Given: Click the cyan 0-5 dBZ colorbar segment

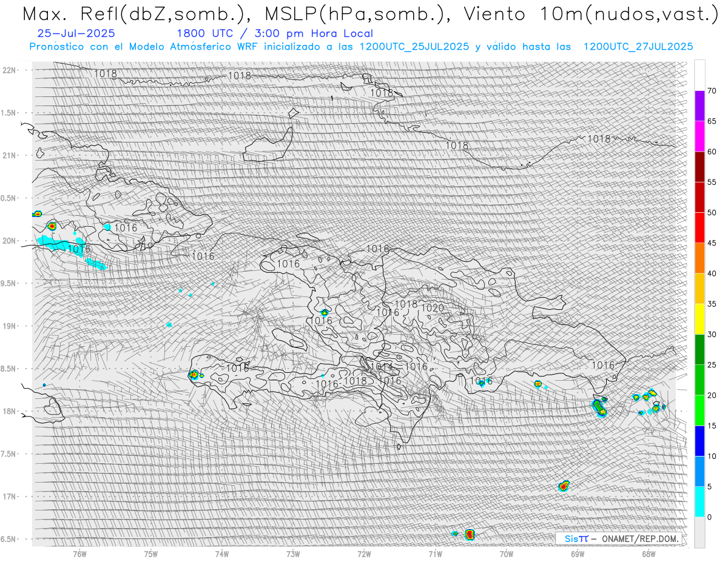Looking at the screenshot, I should [x=699, y=501].
